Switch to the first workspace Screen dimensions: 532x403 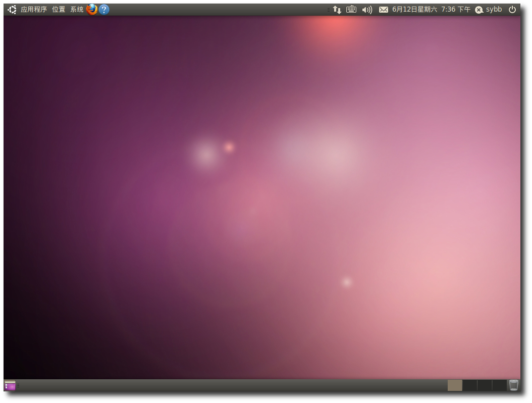tap(455, 385)
